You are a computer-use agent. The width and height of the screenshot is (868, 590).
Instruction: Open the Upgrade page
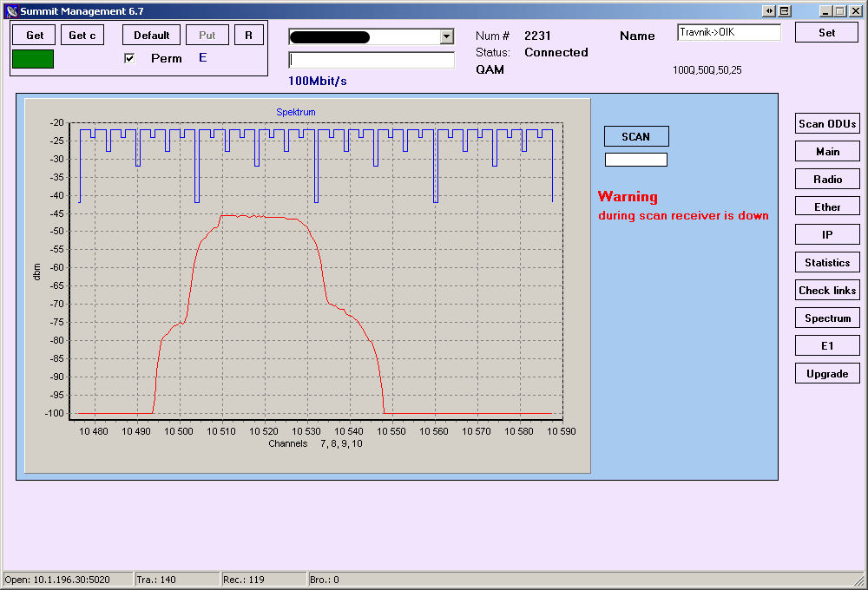[x=827, y=373]
